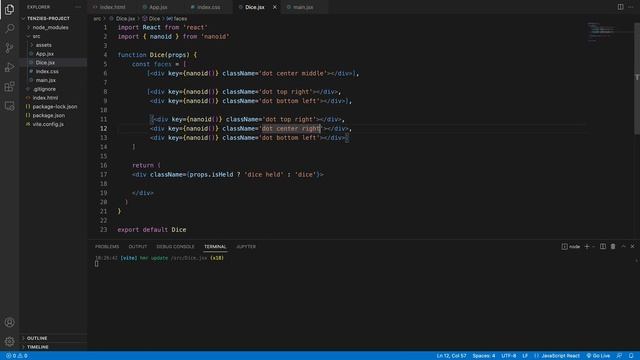Click line number 16 in gutter

coord(104,165)
